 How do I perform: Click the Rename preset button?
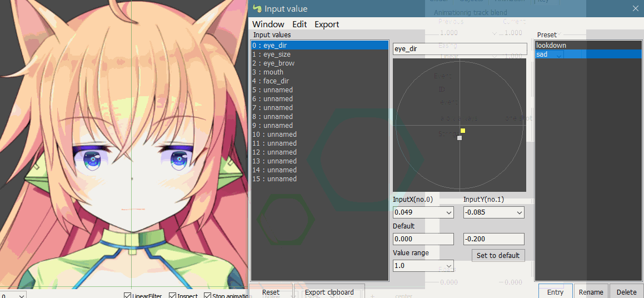click(x=591, y=291)
